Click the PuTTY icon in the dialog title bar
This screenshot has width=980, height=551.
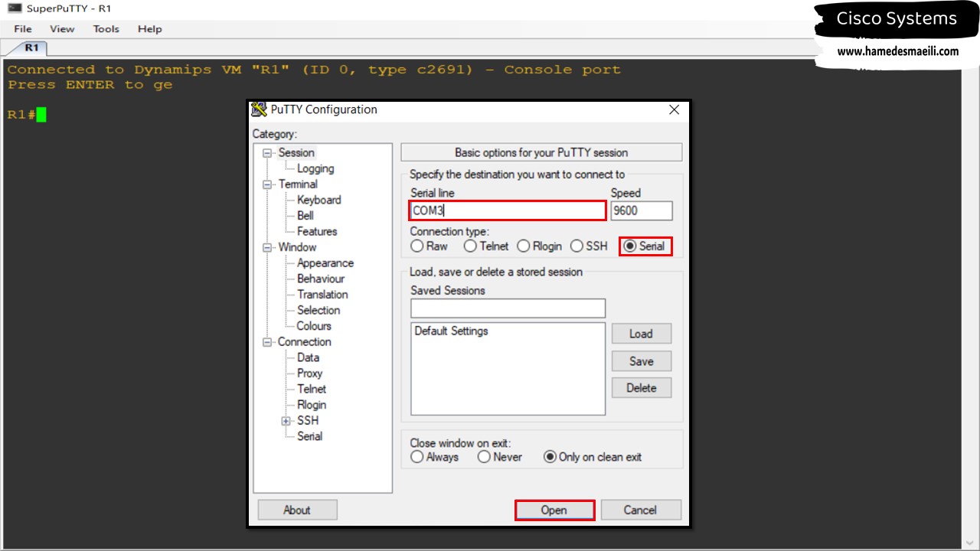(260, 109)
